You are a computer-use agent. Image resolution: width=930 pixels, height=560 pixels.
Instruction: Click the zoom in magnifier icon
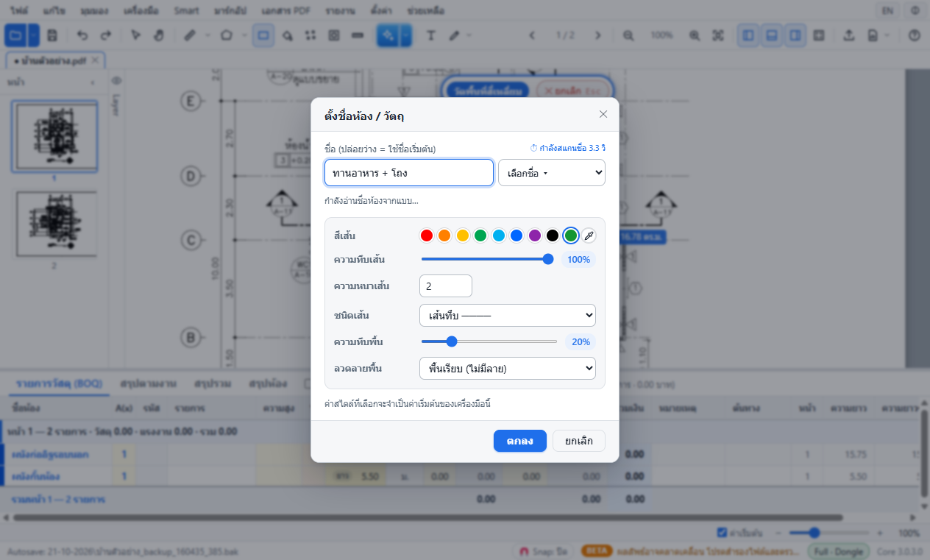695,35
